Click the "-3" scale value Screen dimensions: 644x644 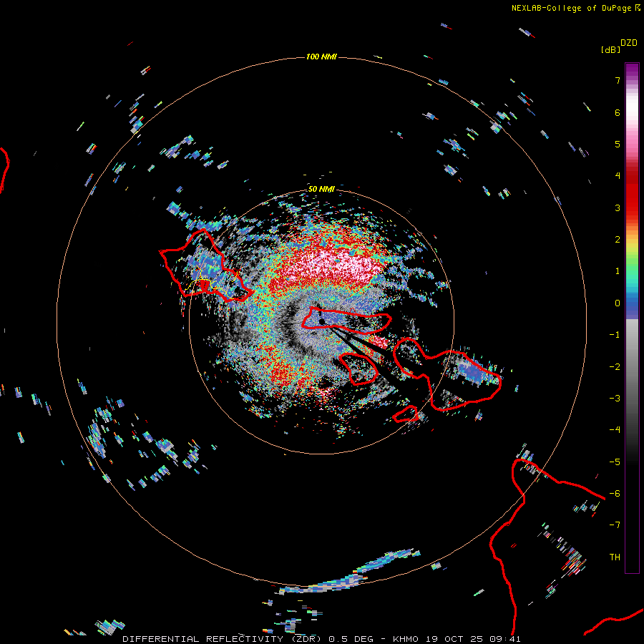(x=615, y=399)
